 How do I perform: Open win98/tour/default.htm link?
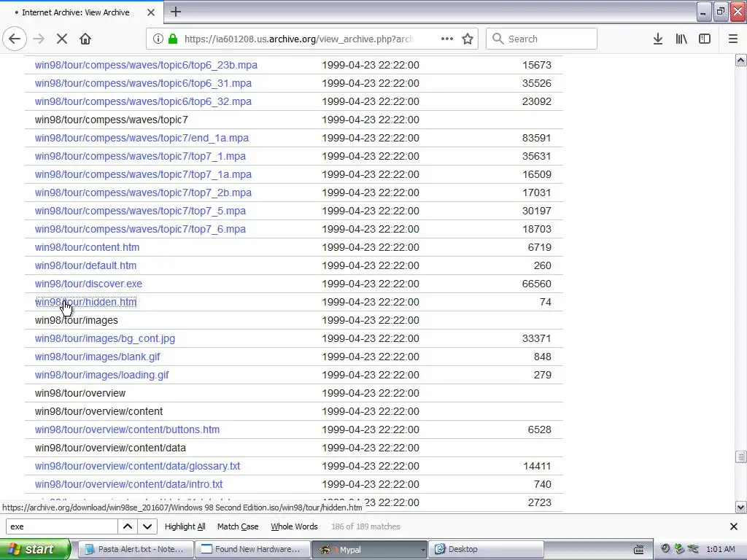(86, 265)
